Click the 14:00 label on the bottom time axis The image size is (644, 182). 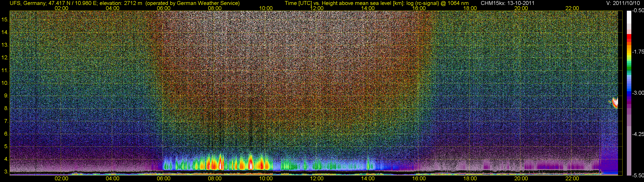(368, 179)
